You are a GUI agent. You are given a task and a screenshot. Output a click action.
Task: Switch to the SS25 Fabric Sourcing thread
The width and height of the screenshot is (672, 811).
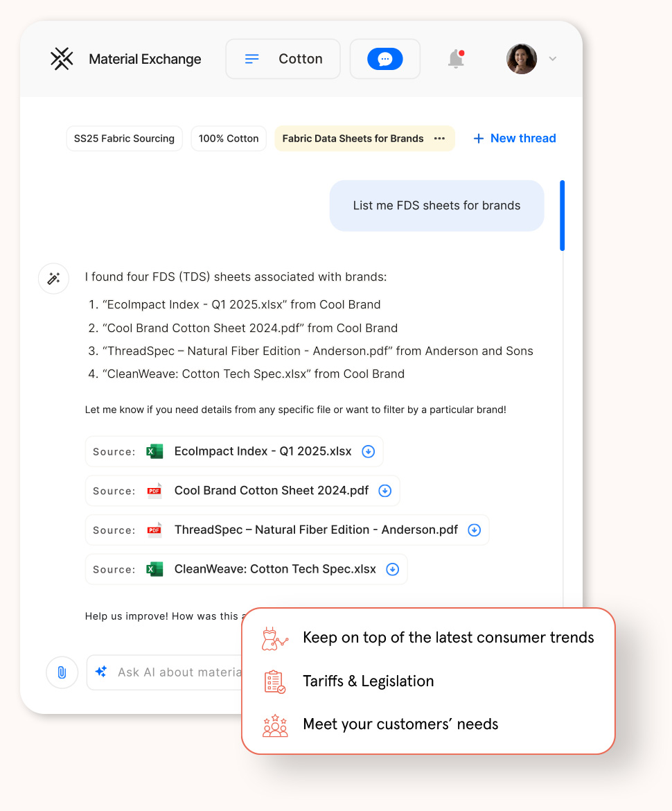[124, 139]
